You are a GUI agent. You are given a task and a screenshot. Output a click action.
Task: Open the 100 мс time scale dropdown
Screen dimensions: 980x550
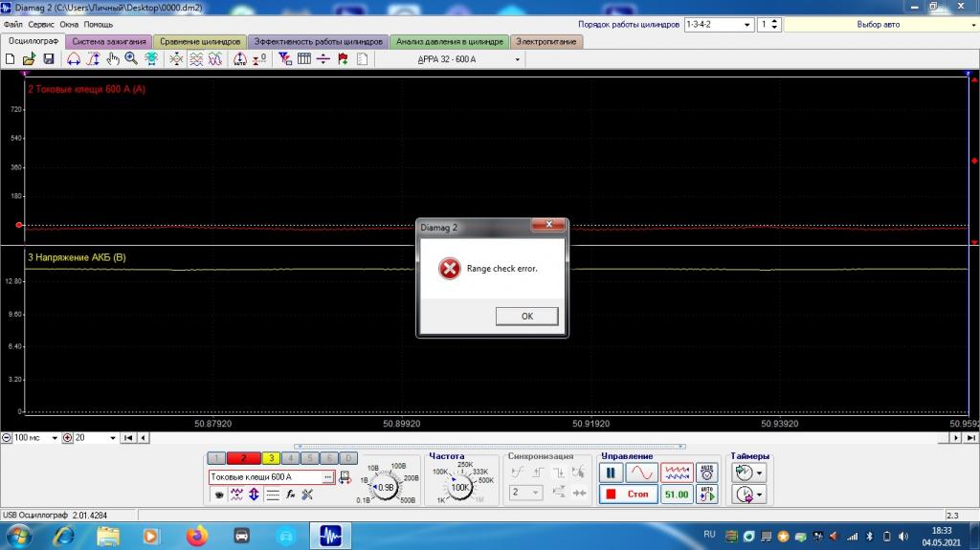point(55,437)
